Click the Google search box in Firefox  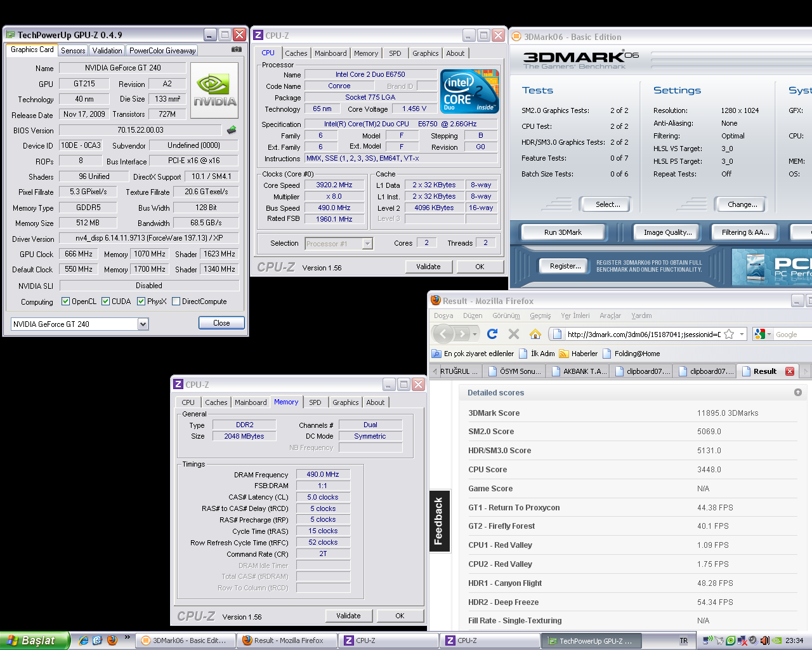[793, 334]
